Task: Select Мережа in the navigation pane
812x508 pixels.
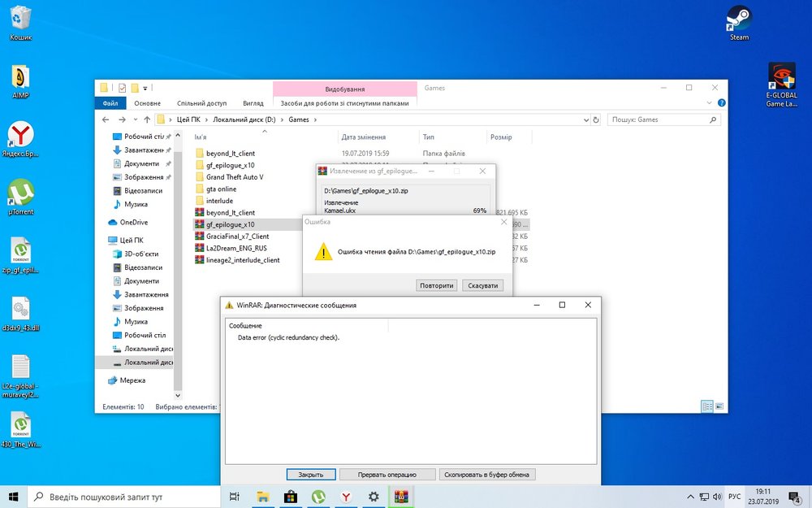Action: coord(132,380)
